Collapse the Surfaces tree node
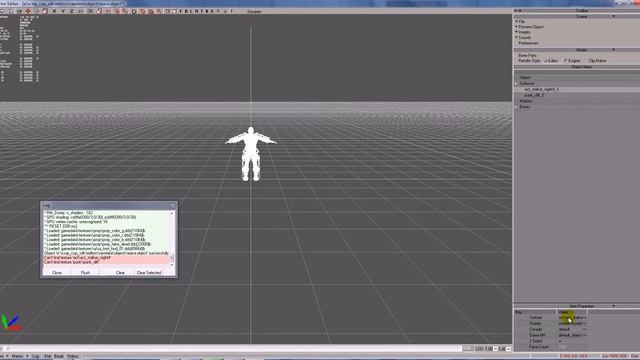This screenshot has height=360, width=640. coord(516,83)
